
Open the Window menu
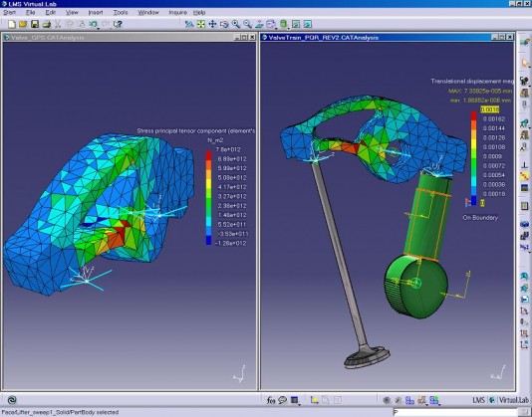coord(148,13)
